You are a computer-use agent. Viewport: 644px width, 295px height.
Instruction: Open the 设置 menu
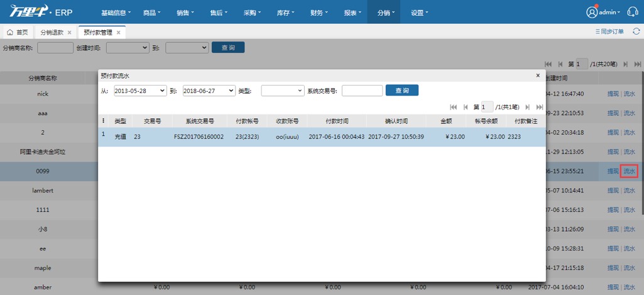[x=419, y=13]
